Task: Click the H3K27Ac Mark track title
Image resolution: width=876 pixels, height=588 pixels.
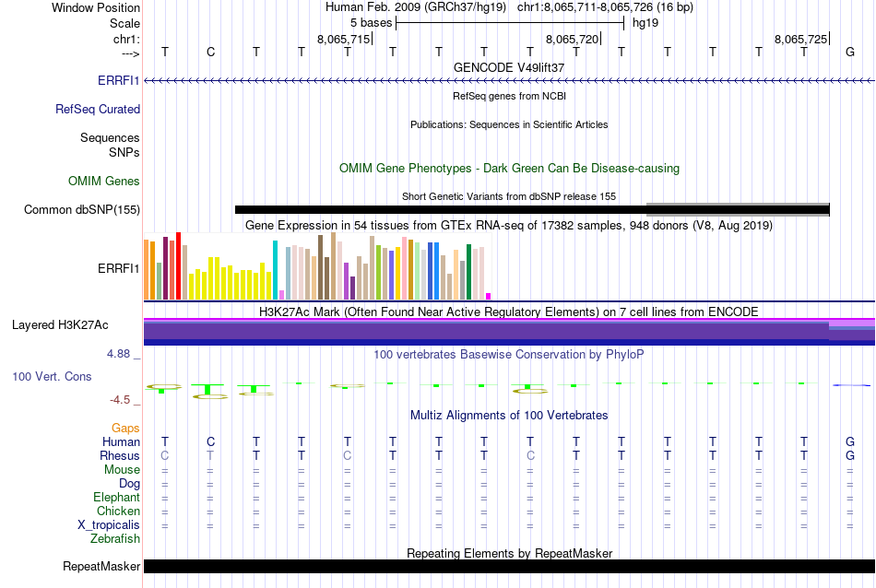Action: [509, 312]
